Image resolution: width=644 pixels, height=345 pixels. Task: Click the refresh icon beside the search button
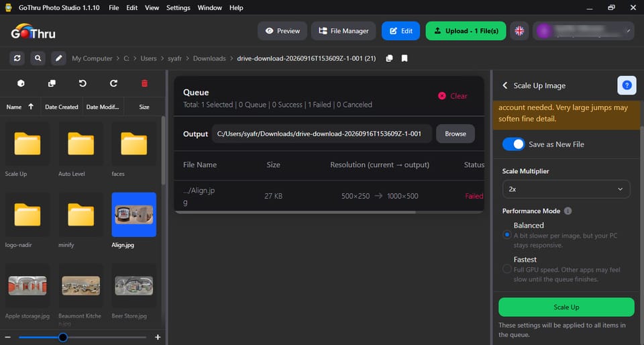tap(17, 58)
